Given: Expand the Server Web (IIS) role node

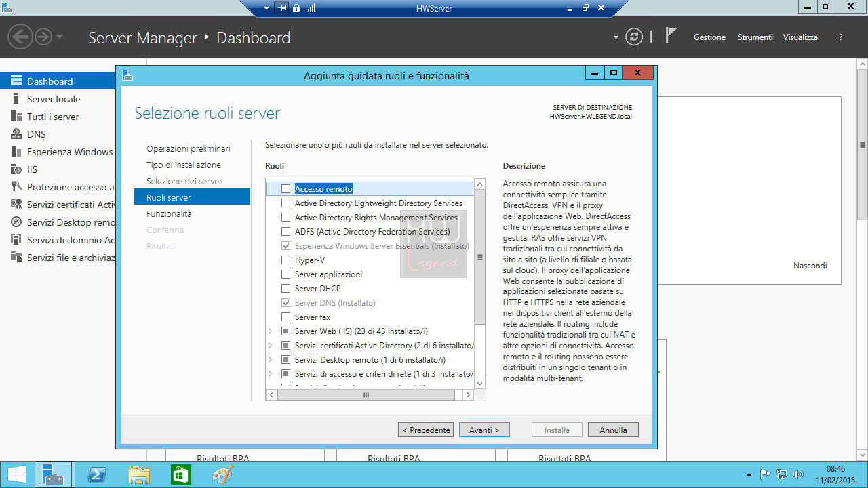Looking at the screenshot, I should (x=271, y=331).
